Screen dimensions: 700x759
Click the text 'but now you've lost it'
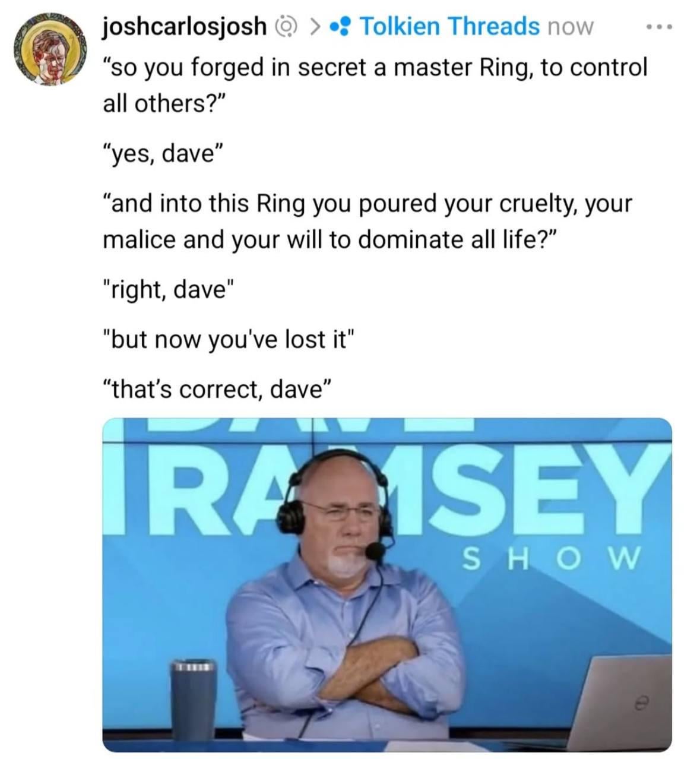coord(229,339)
